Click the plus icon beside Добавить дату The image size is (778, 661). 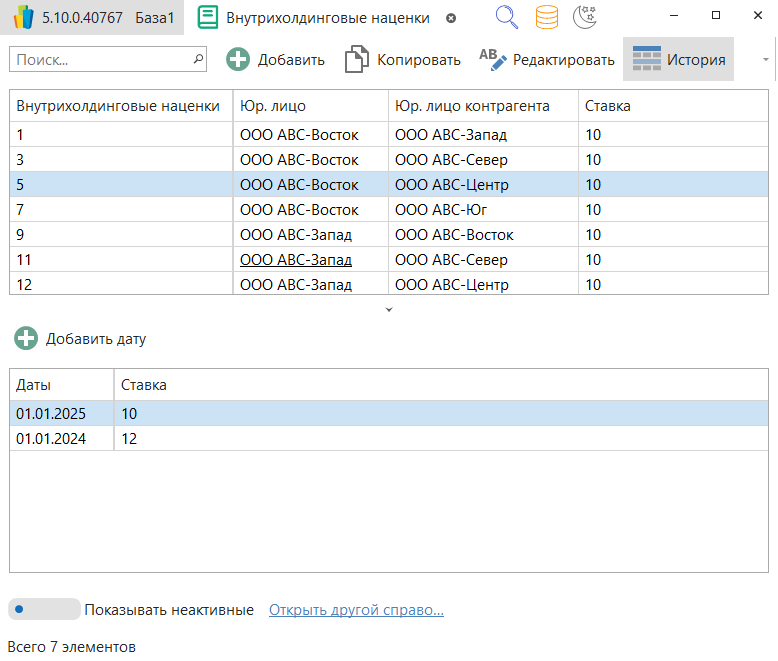27,339
